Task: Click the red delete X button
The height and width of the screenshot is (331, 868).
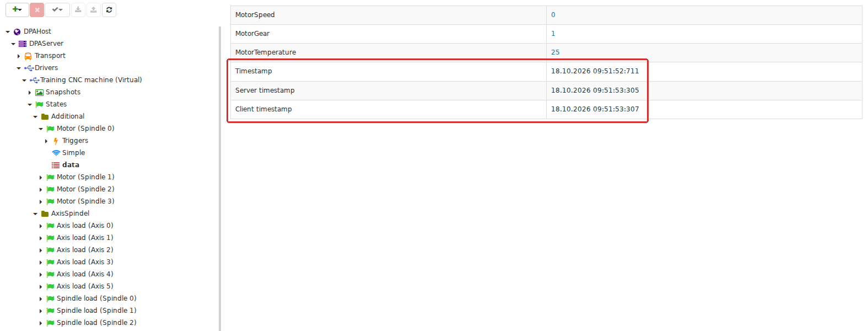Action: coord(37,10)
